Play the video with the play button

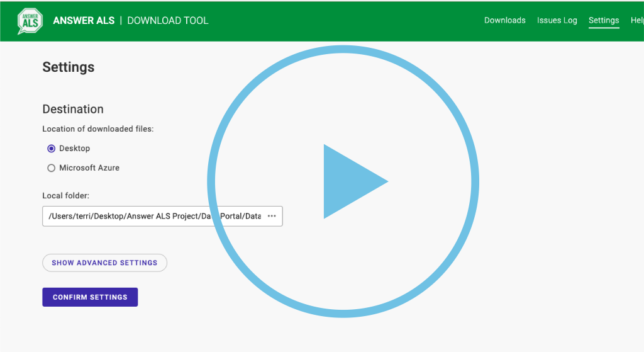click(343, 181)
